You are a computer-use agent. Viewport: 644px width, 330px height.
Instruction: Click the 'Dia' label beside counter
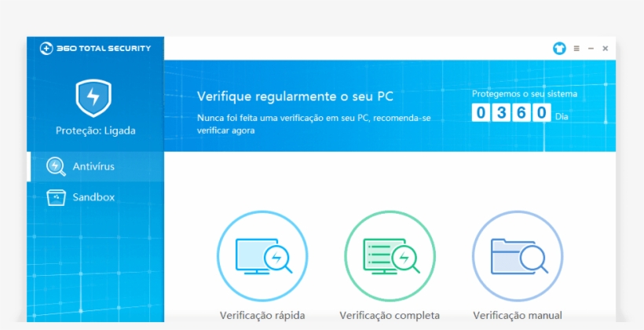(562, 117)
